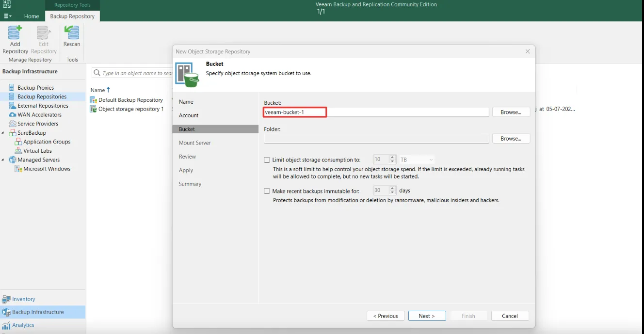Open External Repositories tree node
Image resolution: width=644 pixels, height=334 pixels.
click(43, 106)
